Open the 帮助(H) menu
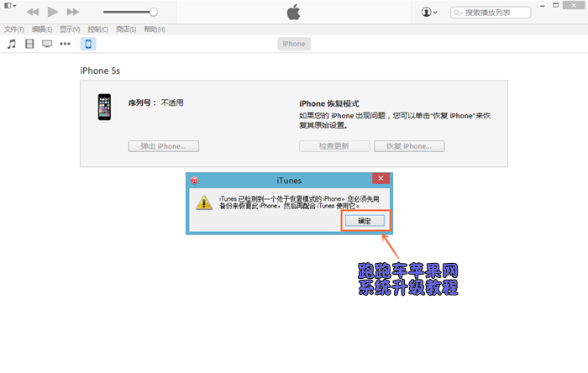The height and width of the screenshot is (373, 588). 155,29
